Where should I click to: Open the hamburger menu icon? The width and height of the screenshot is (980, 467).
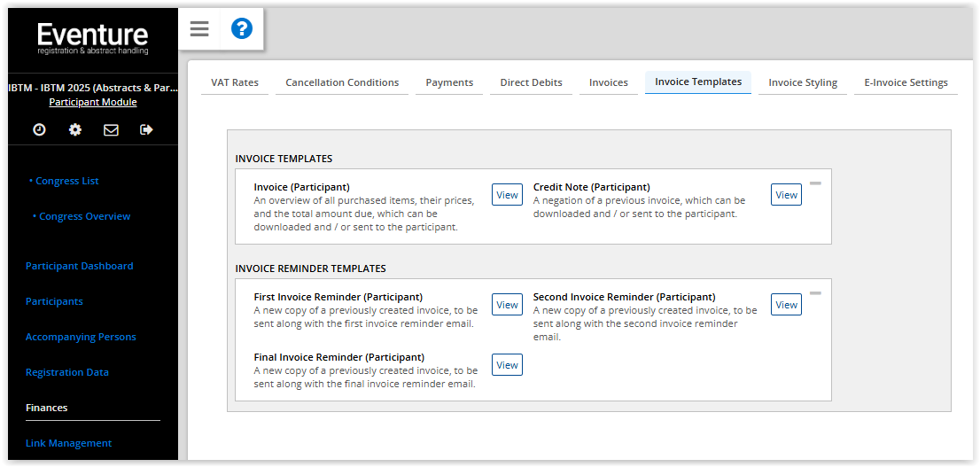click(x=199, y=29)
